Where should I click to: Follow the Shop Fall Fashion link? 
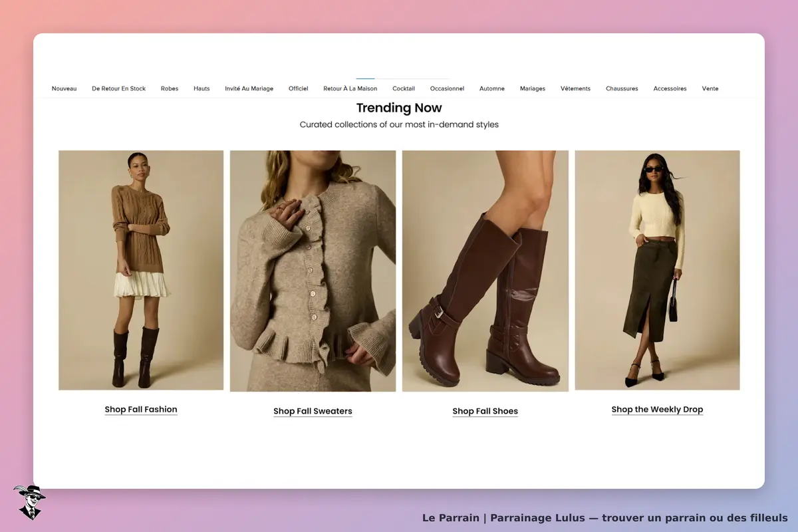point(141,410)
